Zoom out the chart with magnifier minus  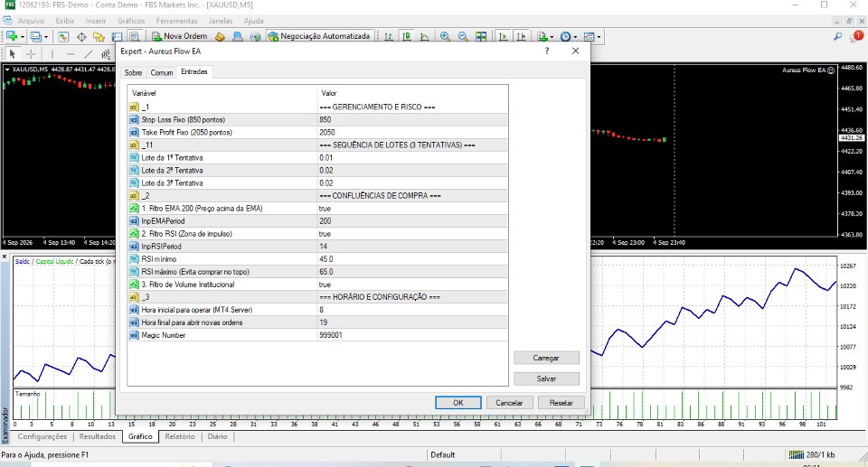click(463, 36)
